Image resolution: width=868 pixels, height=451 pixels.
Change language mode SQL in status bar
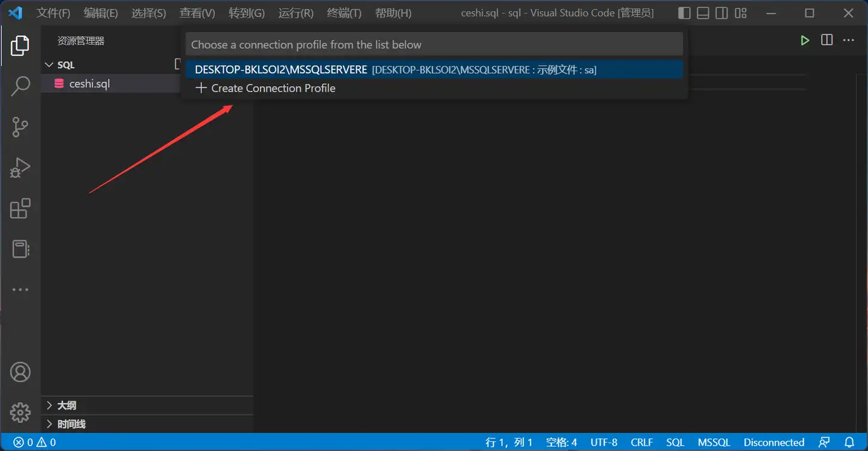pyautogui.click(x=675, y=443)
